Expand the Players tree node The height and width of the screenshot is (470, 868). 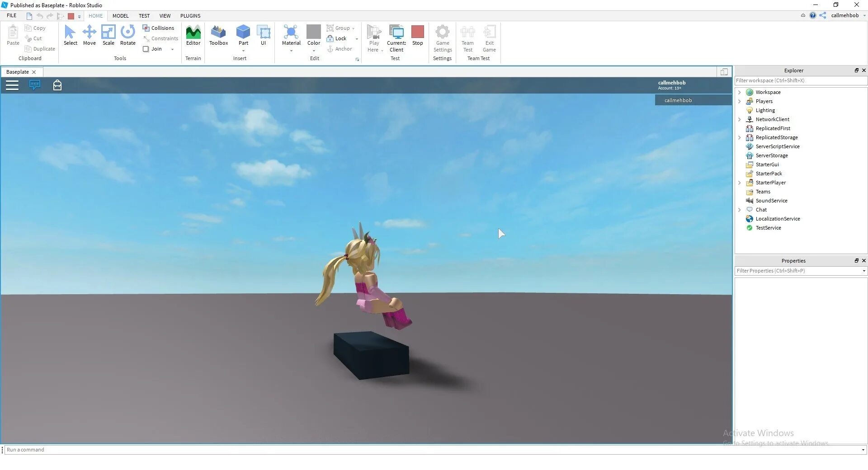coord(740,101)
